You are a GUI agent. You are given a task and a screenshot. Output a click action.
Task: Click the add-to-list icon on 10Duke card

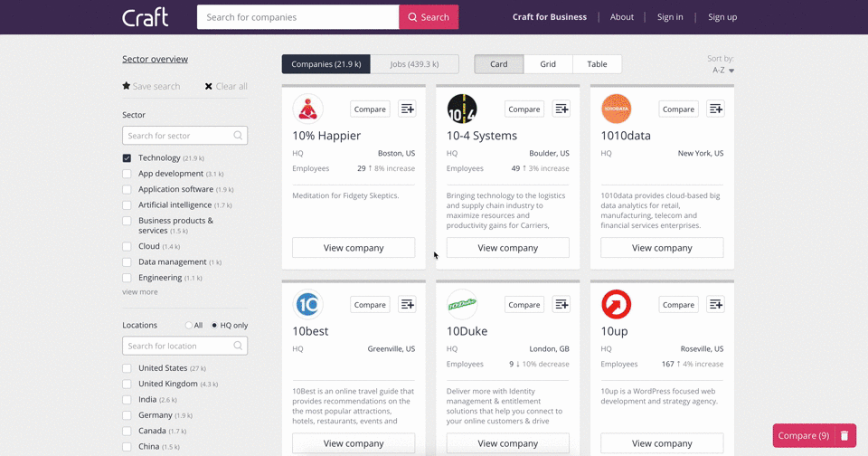(x=561, y=305)
